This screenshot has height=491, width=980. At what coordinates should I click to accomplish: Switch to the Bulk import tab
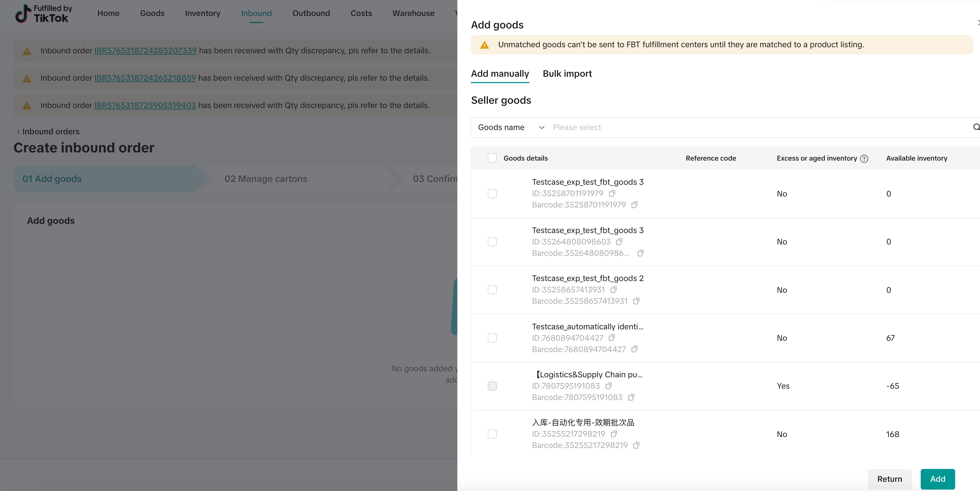pyautogui.click(x=567, y=74)
